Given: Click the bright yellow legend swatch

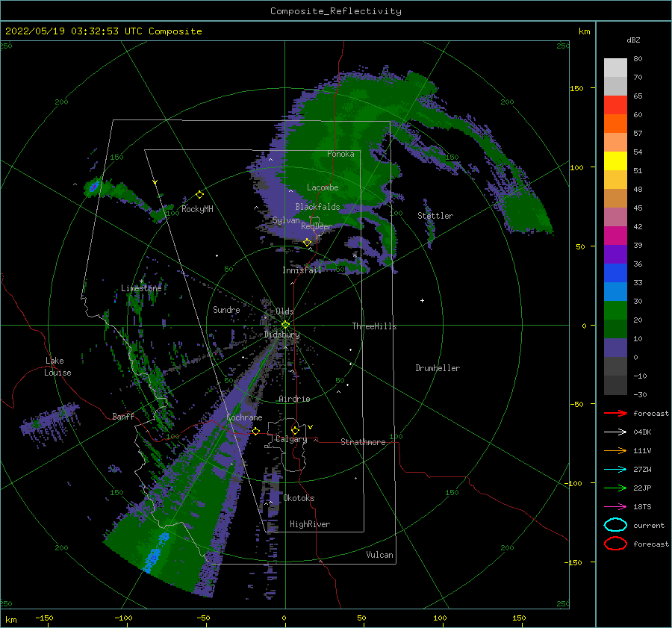Looking at the screenshot, I should 615,161.
